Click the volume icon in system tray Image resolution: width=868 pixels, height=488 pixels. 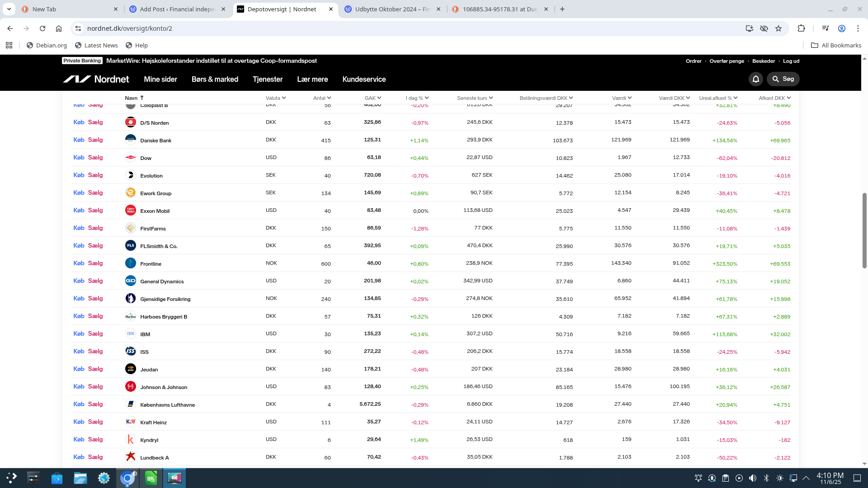coord(753,478)
